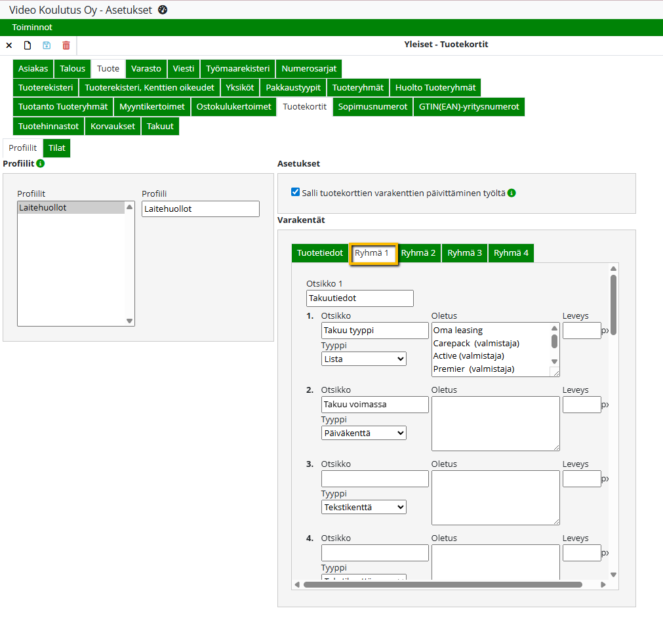Click the close X icon in toolbar
The height and width of the screenshot is (644, 663).
pos(9,45)
